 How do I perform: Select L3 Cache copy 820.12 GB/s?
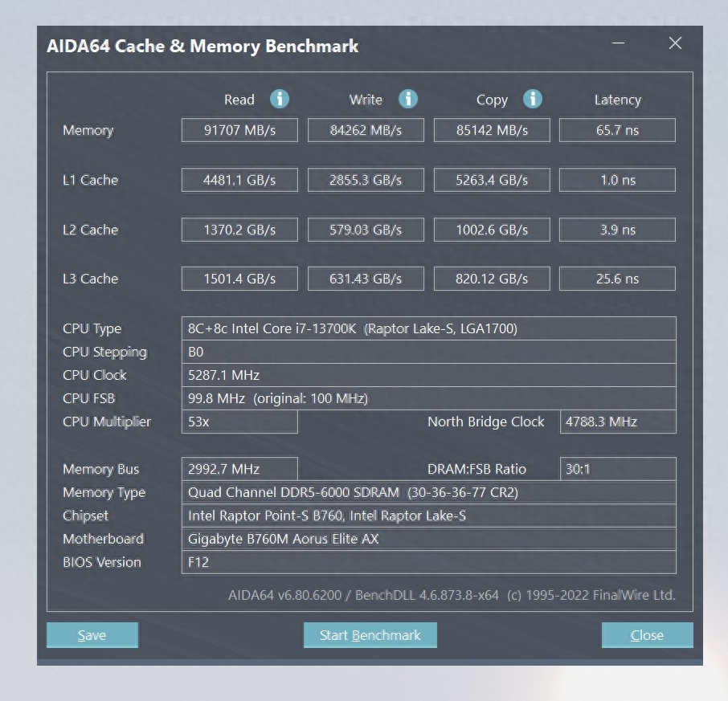[492, 279]
